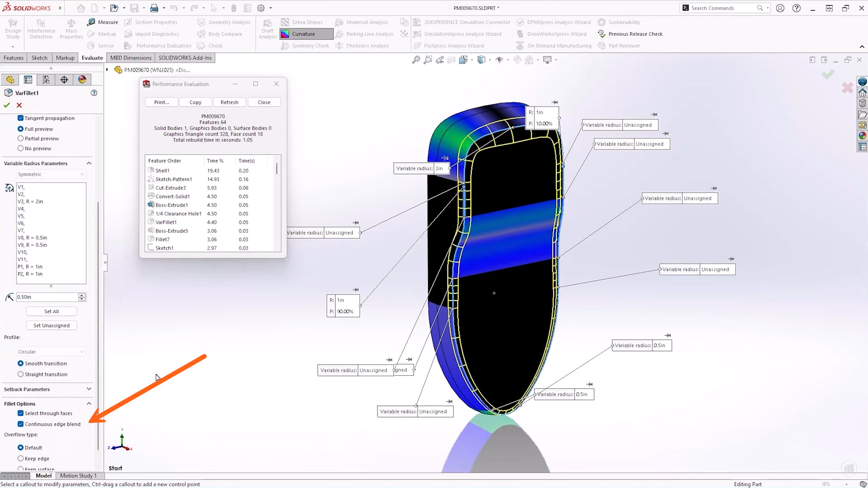868x488 pixels.
Task: Open the MBD Dimensions tab
Action: pyautogui.click(x=131, y=58)
